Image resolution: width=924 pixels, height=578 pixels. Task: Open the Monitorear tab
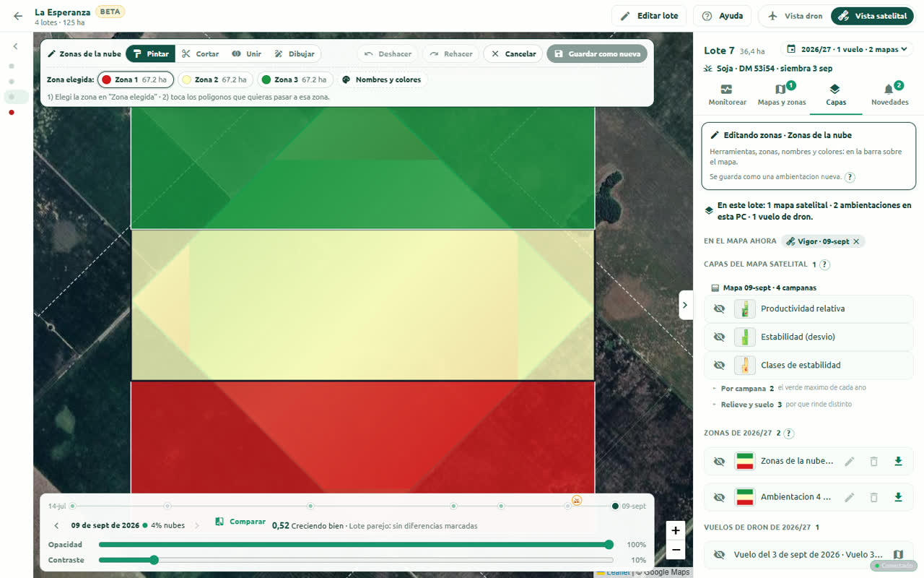[x=727, y=95]
